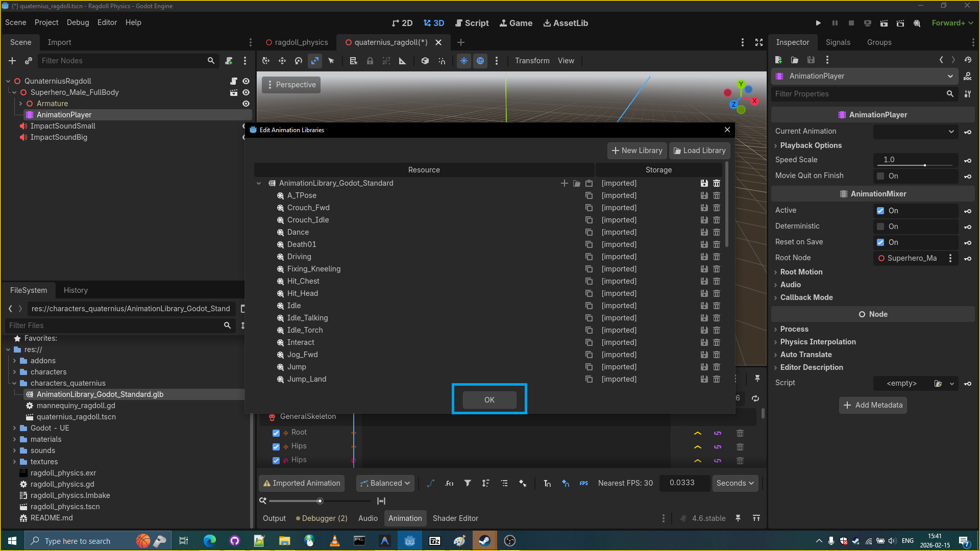The image size is (980, 551).
Task: Open Steam from the Windows taskbar
Action: click(x=484, y=541)
